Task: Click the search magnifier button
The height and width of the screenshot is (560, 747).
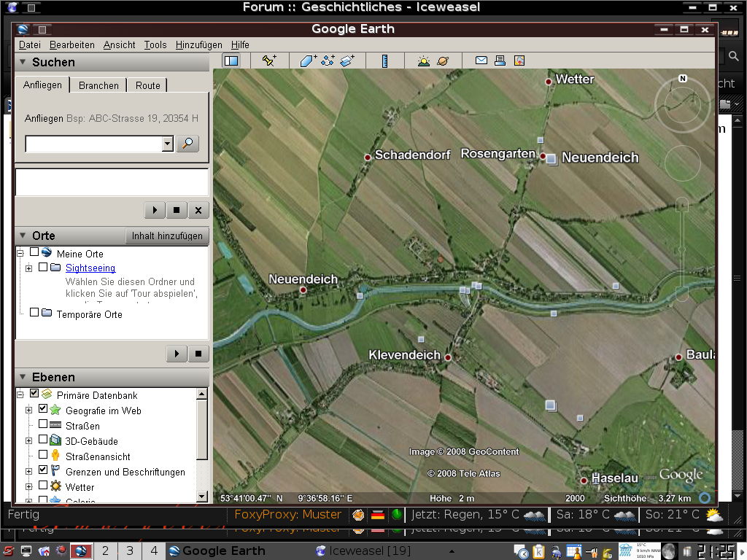Action: coord(187,144)
